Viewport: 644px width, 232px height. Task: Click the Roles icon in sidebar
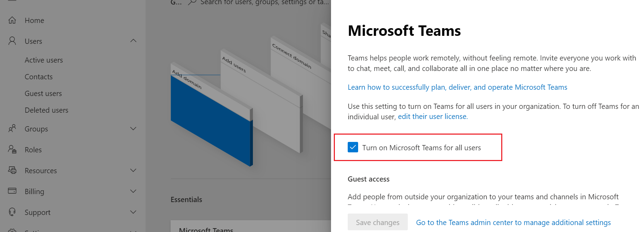coord(12,150)
